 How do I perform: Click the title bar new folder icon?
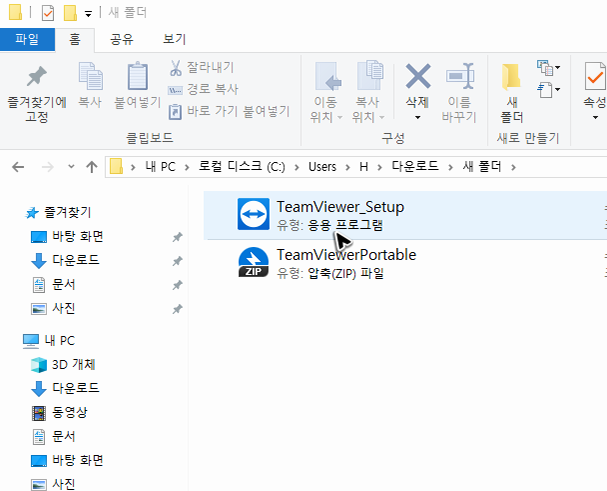[x=70, y=13]
